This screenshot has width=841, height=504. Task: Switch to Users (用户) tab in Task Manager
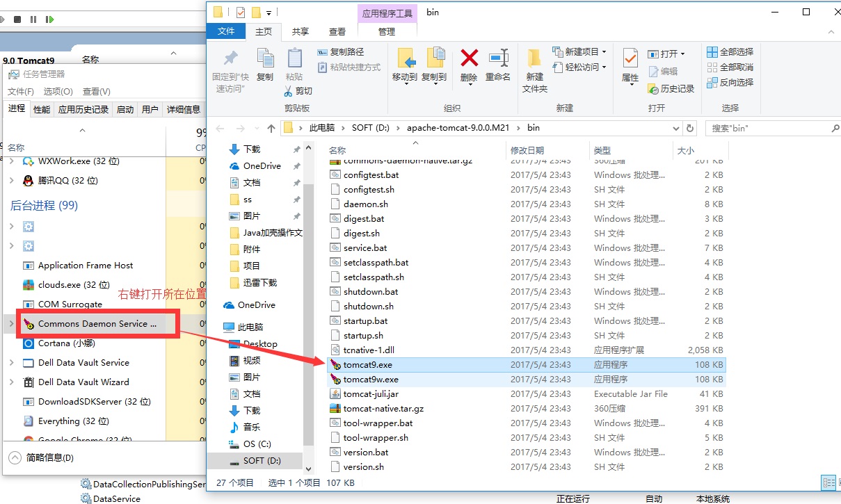150,110
